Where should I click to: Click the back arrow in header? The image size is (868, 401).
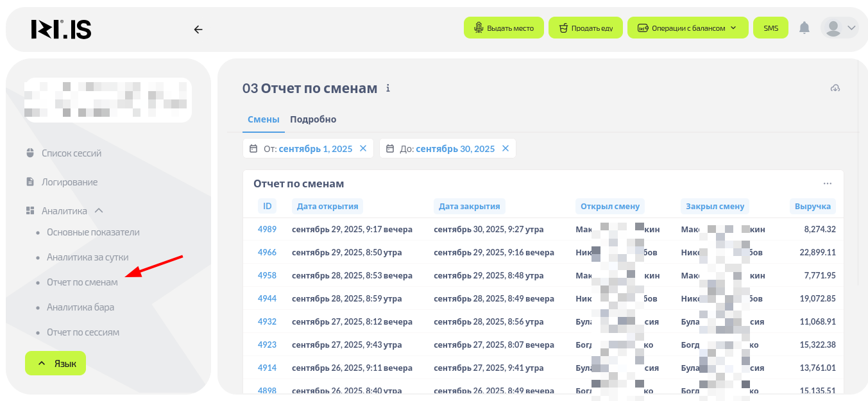tap(198, 30)
